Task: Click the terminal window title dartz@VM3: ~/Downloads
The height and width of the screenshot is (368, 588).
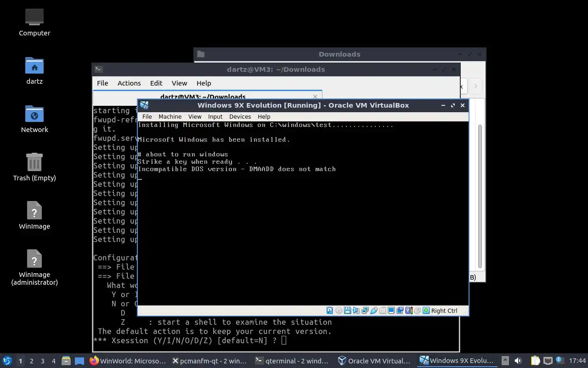Action: pos(276,69)
